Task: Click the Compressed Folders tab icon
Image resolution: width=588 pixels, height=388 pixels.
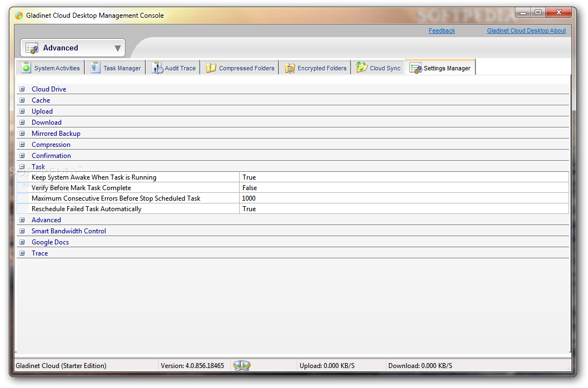Action: 211,68
